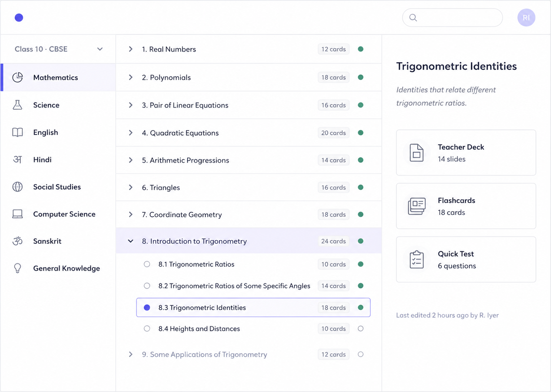
Task: Open the RI user avatar
Action: pyautogui.click(x=526, y=17)
